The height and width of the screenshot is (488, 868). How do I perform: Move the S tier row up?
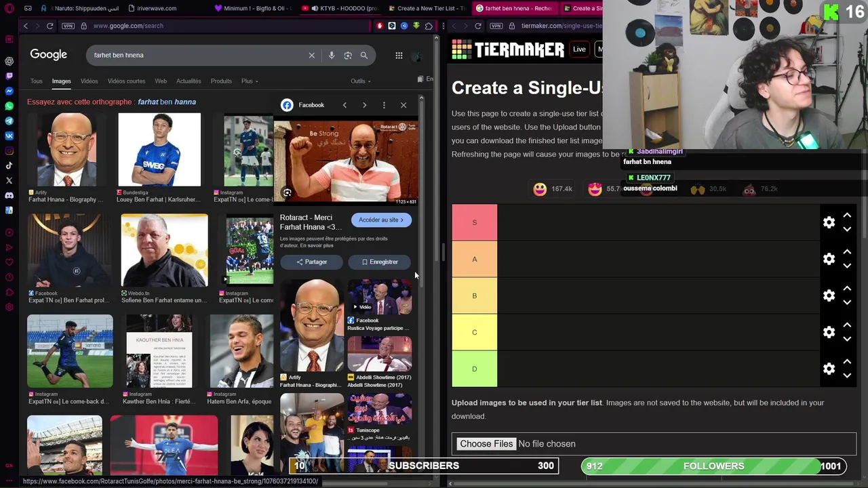(x=847, y=216)
